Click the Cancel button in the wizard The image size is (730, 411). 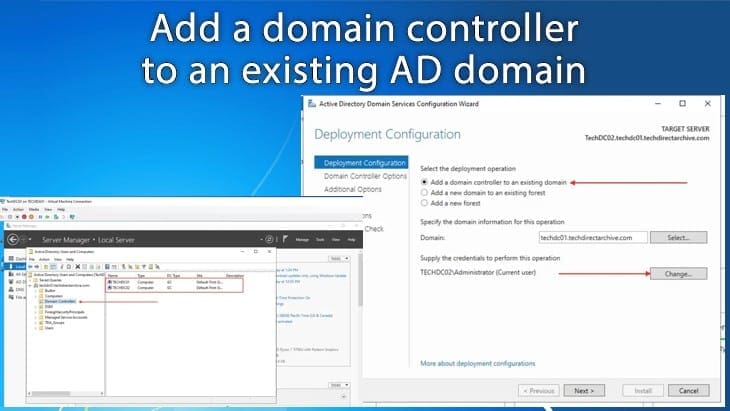click(x=689, y=391)
